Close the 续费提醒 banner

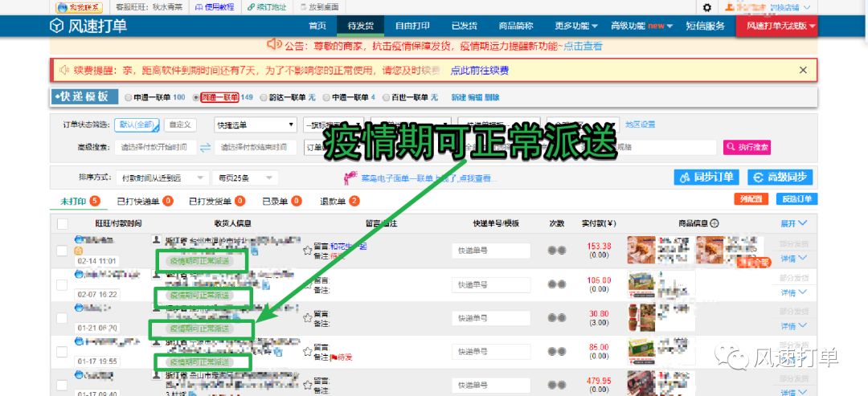[x=803, y=70]
